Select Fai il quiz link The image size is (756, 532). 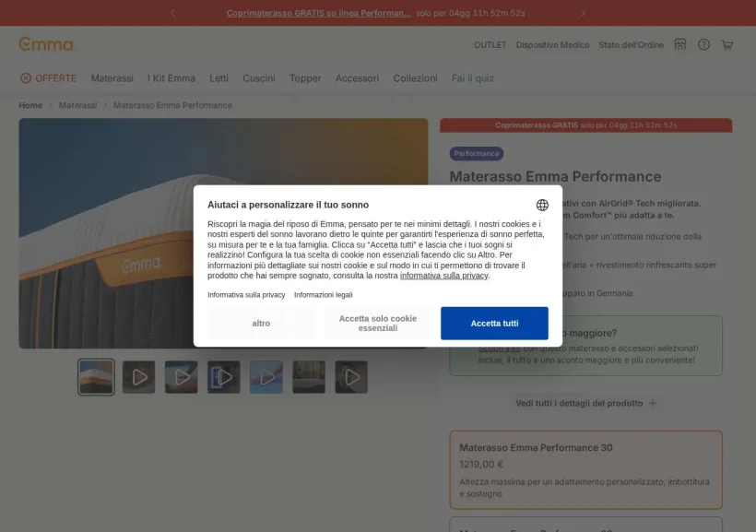point(472,78)
